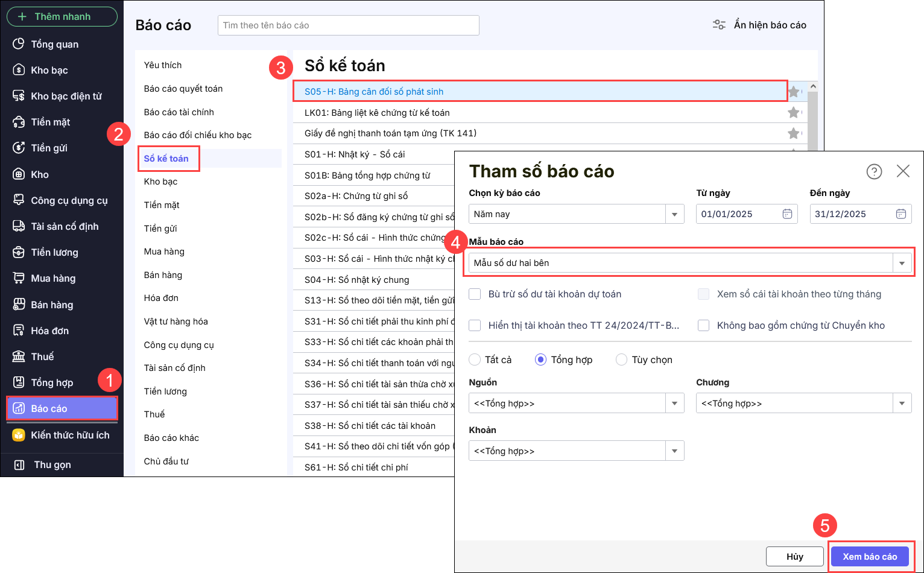Expand the Chọn kỳ báo cáo dropdown
Viewport: 924px width, 573px height.
[x=674, y=214]
